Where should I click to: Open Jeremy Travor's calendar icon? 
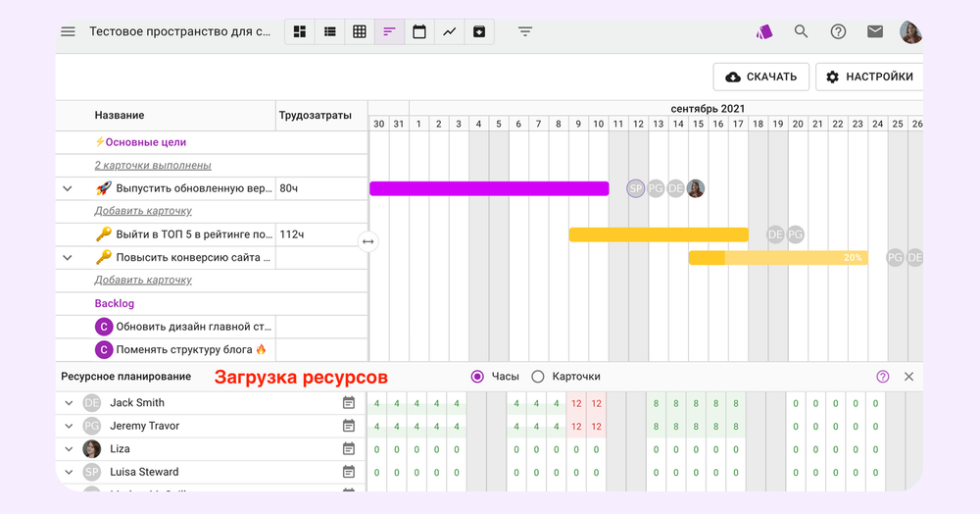349,426
